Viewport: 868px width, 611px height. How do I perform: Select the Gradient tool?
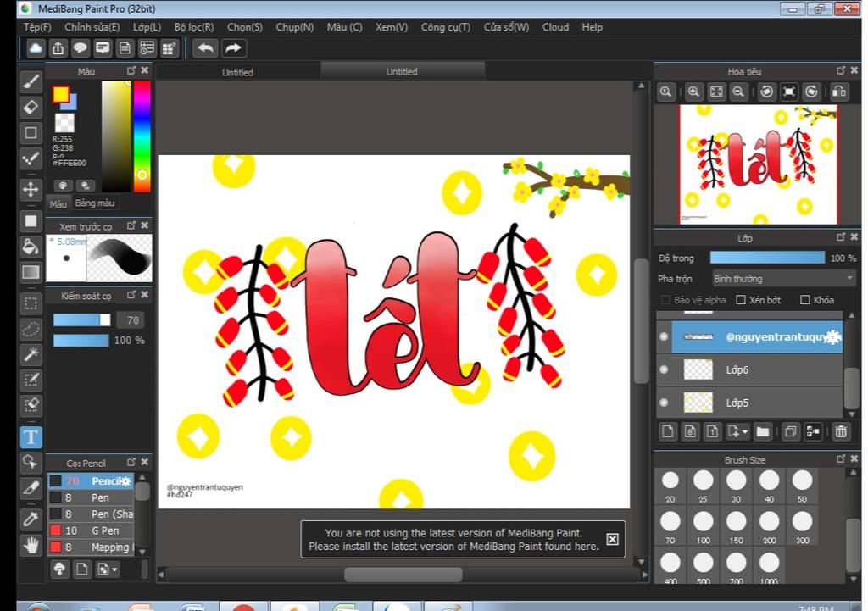[x=31, y=272]
